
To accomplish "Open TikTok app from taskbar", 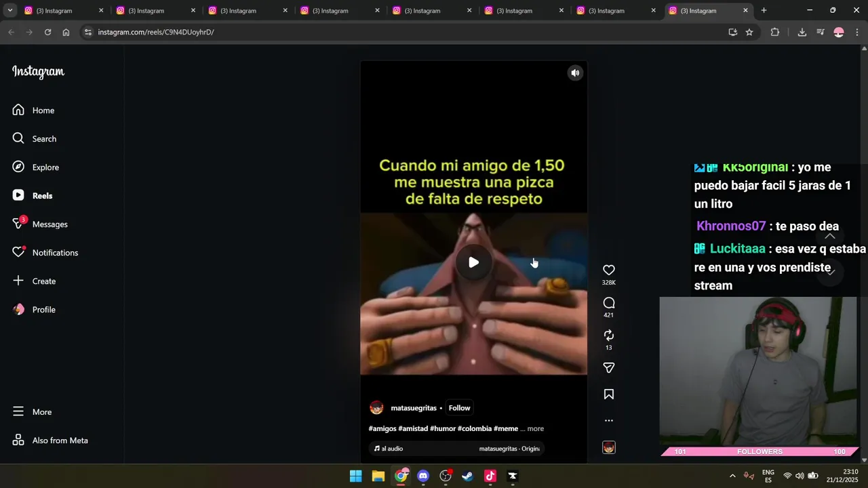I will [490, 476].
